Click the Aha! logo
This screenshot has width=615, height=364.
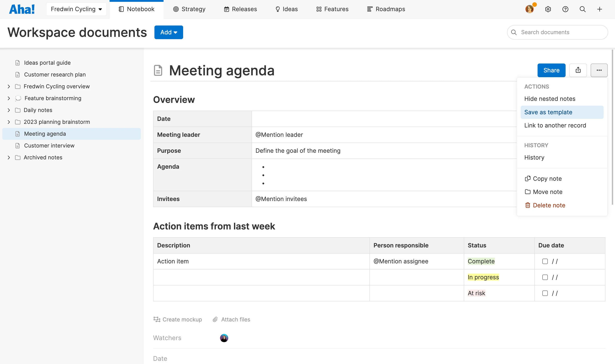[x=22, y=9]
